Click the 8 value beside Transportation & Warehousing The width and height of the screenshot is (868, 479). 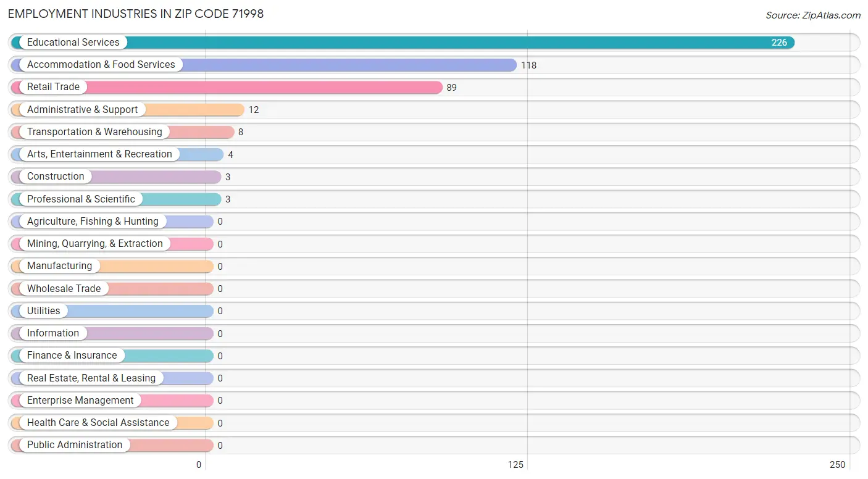241,133
